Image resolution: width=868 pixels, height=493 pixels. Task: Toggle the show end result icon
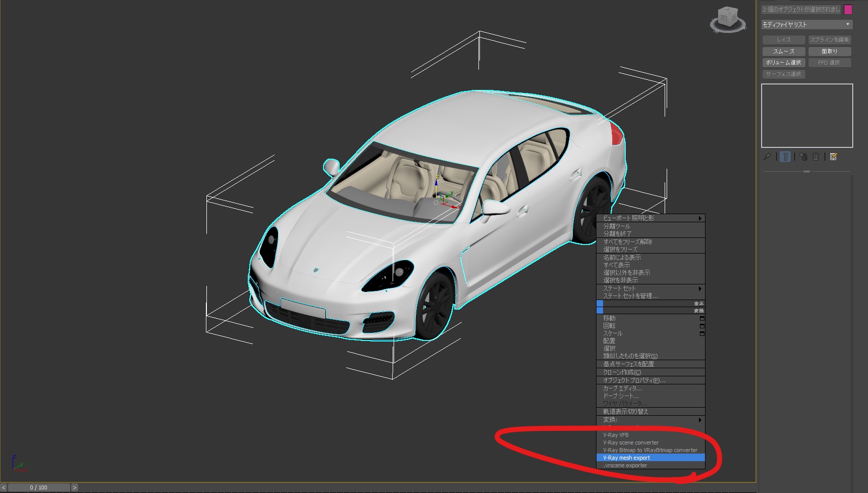(785, 157)
